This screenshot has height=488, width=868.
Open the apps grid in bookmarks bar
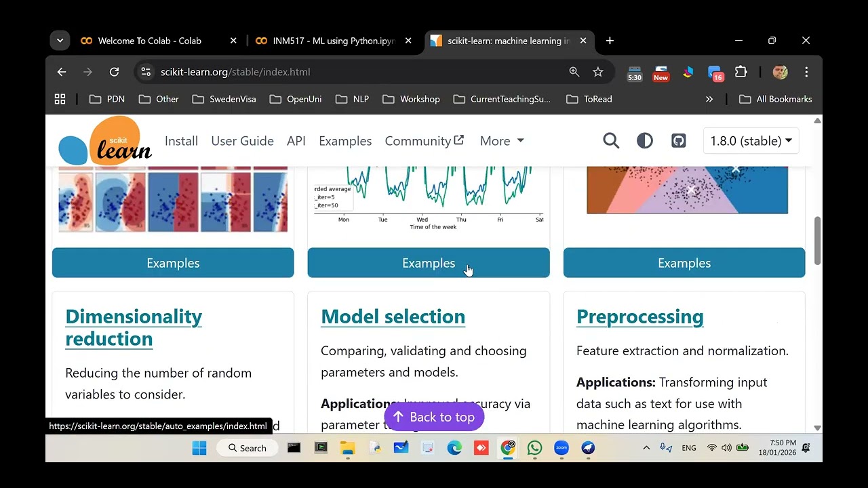60,99
